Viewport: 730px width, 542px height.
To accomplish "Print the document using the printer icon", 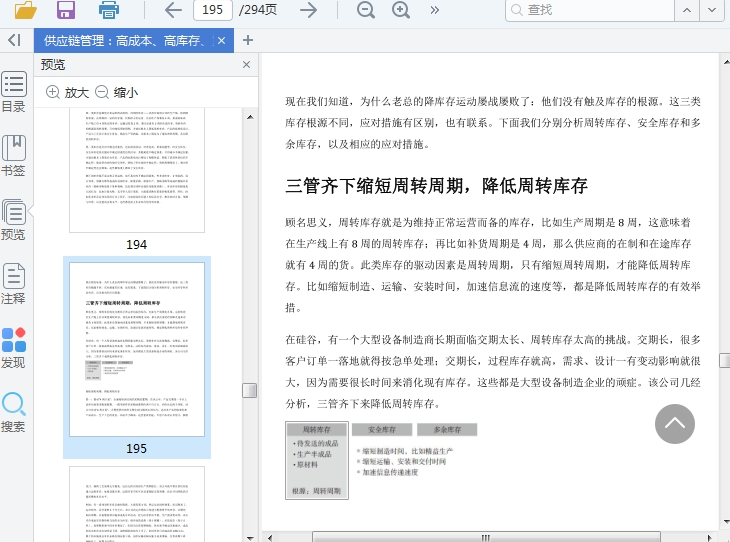I will coord(109,11).
